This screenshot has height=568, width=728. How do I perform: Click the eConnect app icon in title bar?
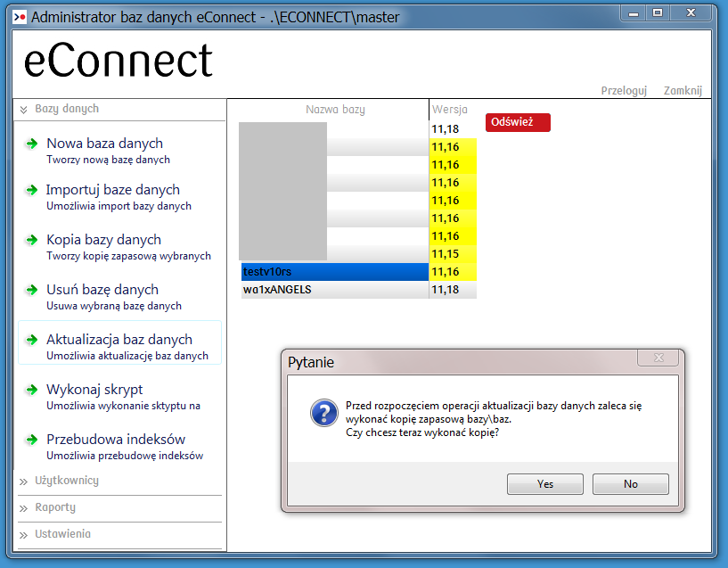(x=20, y=17)
